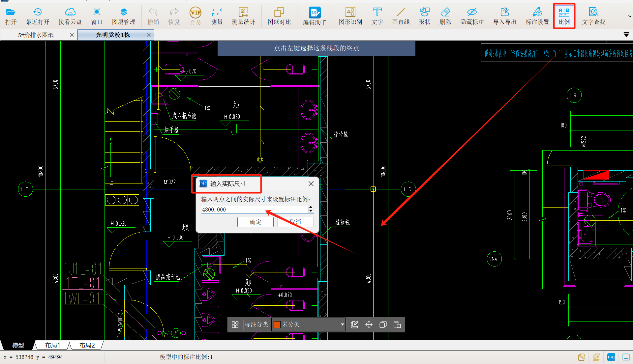Open the document tab list arrow
This screenshot has height=364, width=633.
(626, 35)
